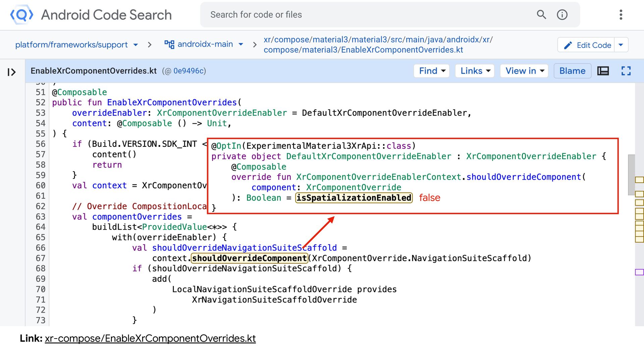The width and height of the screenshot is (644, 362).
Task: Click line number 67
Action: tap(41, 258)
